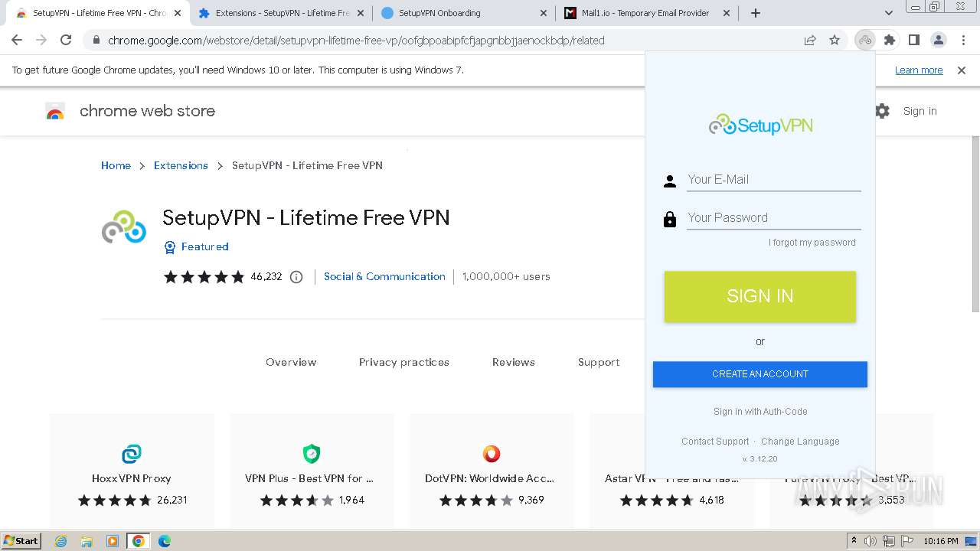Image resolution: width=980 pixels, height=551 pixels.
Task: Open the Chrome Extensions puzzle menu
Action: 889,41
